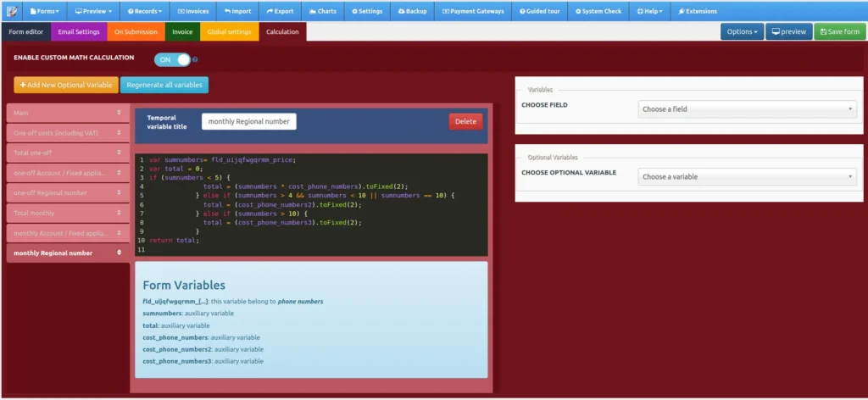The image size is (868, 400).
Task: Click 'fld_uijqfwgqrmm_[...]' in Form Variables
Action: click(175, 302)
